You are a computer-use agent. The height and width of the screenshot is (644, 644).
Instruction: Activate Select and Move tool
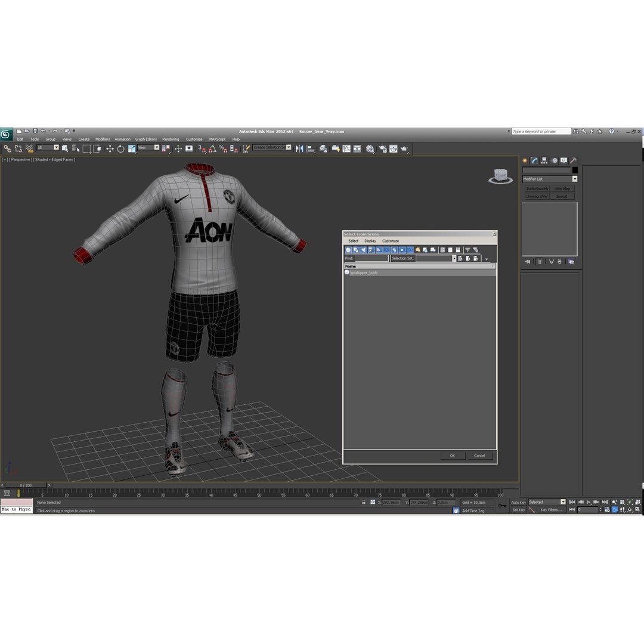(x=110, y=148)
